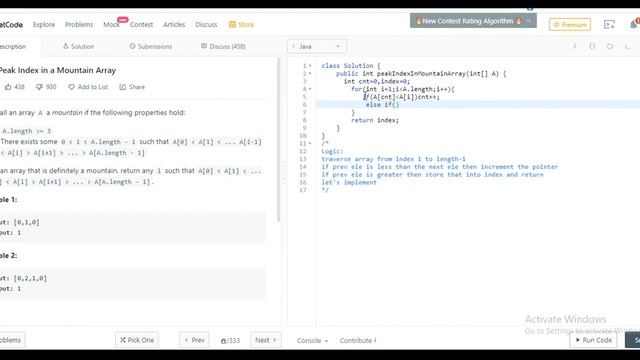Click the 'let's implement' comment line

[x=349, y=182]
